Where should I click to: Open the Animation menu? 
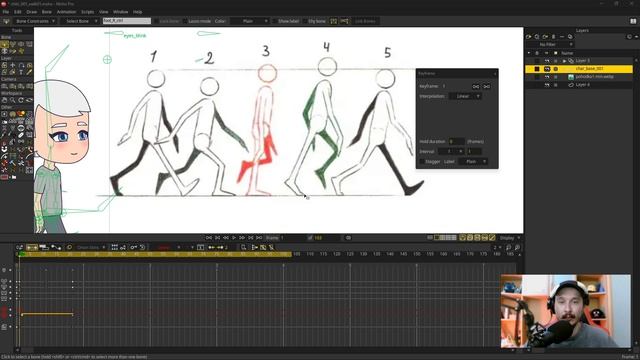[66, 12]
